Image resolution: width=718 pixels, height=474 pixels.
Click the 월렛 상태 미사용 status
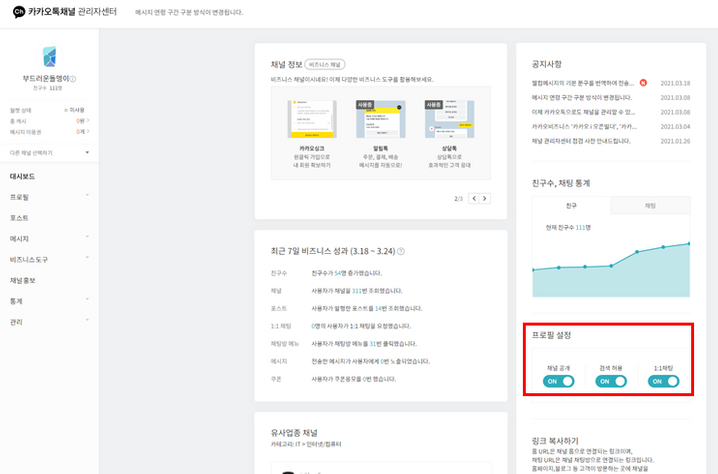75,110
